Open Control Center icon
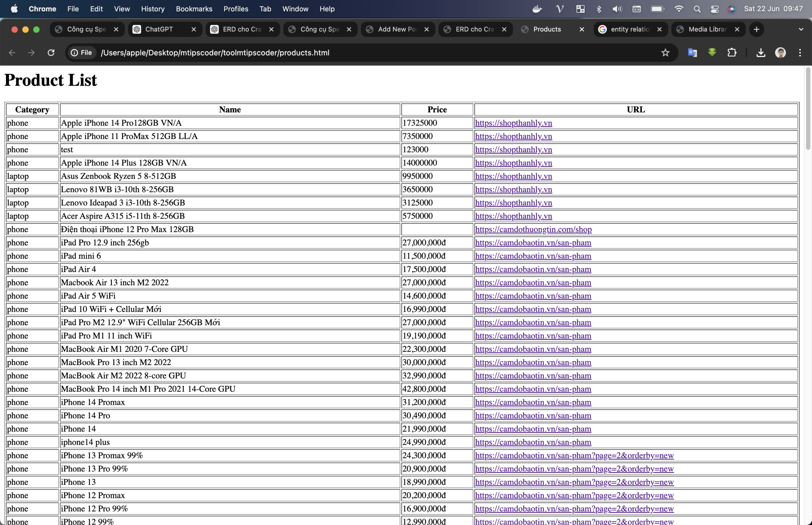This screenshot has height=525, width=812. (x=715, y=9)
